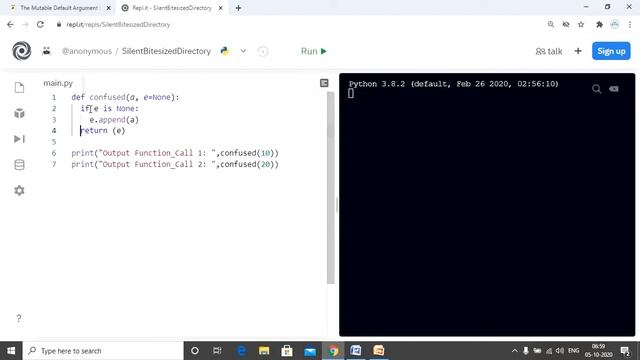Launch Microsoft Edge from taskbar
The height and width of the screenshot is (360, 640).
(x=242, y=351)
